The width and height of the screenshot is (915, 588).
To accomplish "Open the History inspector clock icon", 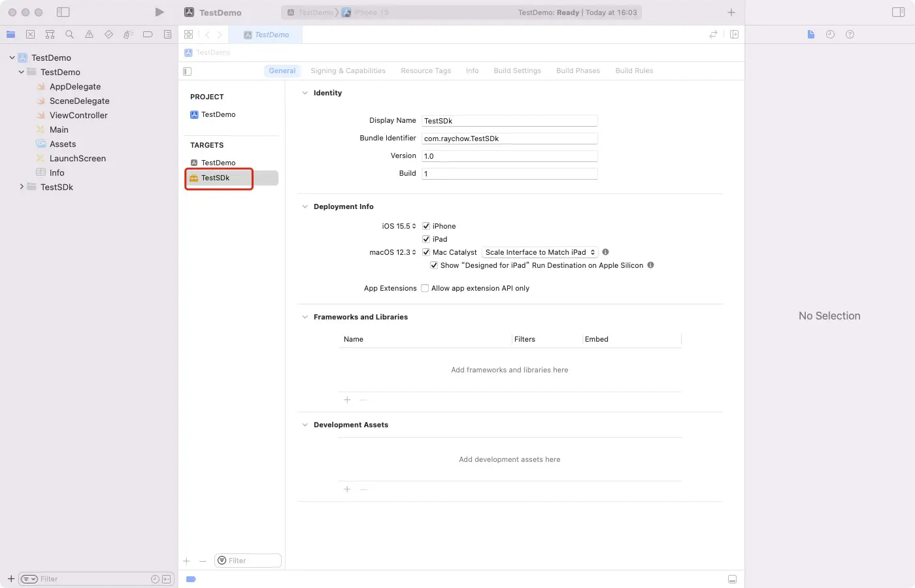I will point(830,35).
